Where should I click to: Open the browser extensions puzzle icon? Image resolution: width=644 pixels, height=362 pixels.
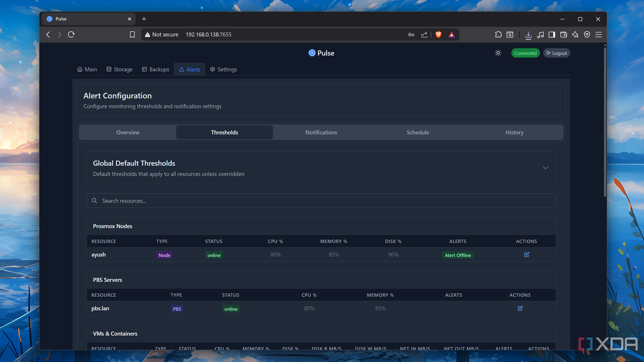pos(498,35)
